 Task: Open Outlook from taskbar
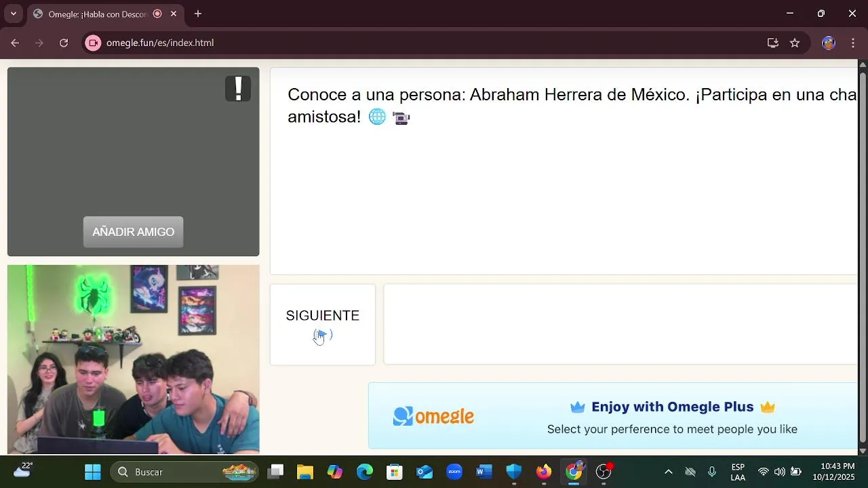[425, 472]
